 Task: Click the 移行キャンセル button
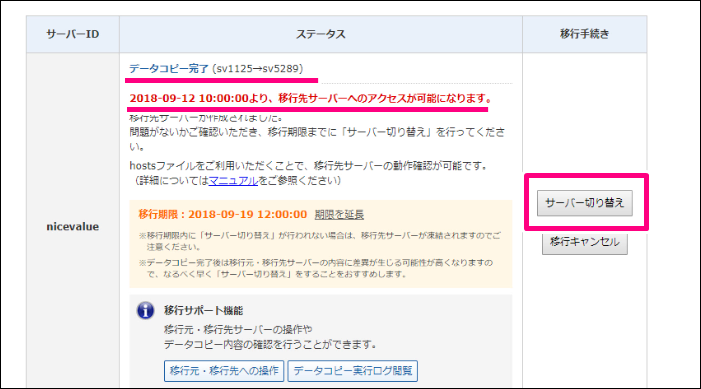pos(584,243)
